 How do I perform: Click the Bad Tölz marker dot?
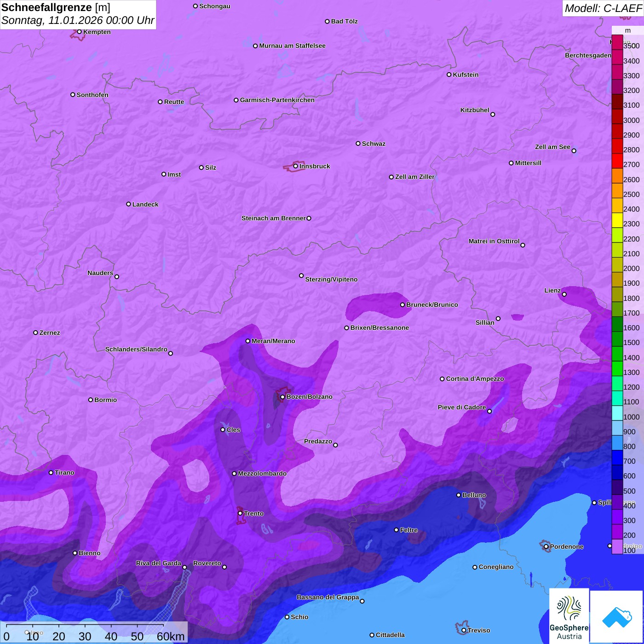pos(327,22)
